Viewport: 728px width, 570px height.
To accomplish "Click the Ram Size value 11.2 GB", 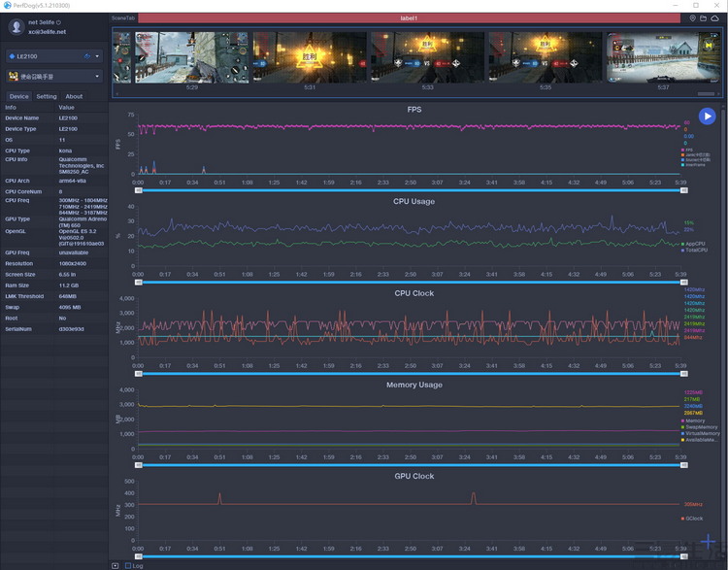I will tap(69, 285).
